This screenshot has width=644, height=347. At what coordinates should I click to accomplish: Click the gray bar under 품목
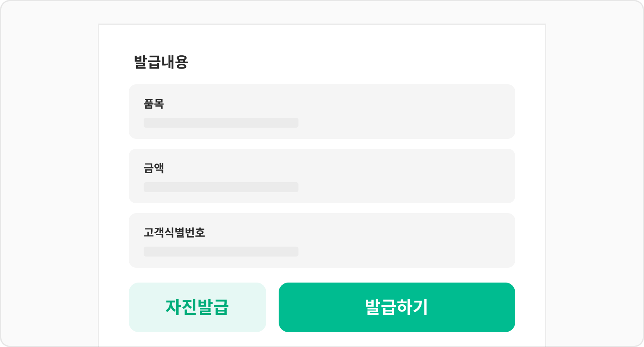click(221, 123)
